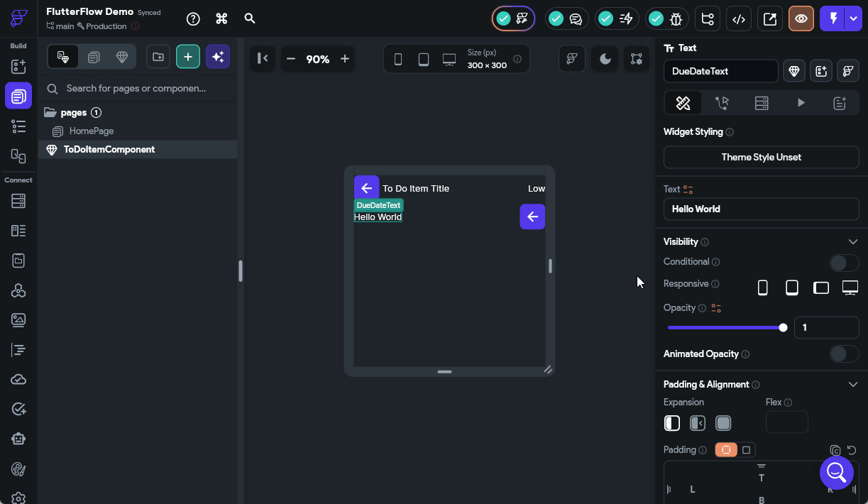Adjust the Opacity slider

[725, 327]
